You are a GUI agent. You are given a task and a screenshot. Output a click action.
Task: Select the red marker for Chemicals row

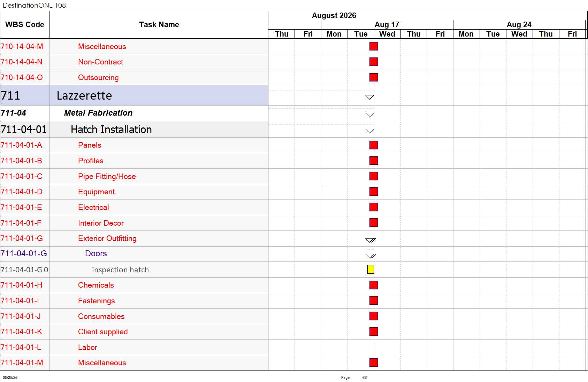(x=374, y=285)
